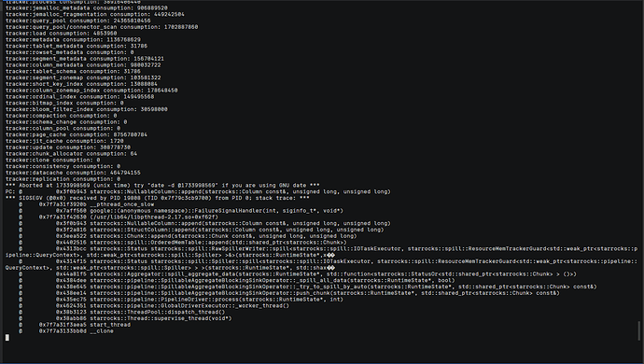Click the 'Aborted at' unix time line
The width and height of the screenshot is (644, 364).
click(162, 186)
